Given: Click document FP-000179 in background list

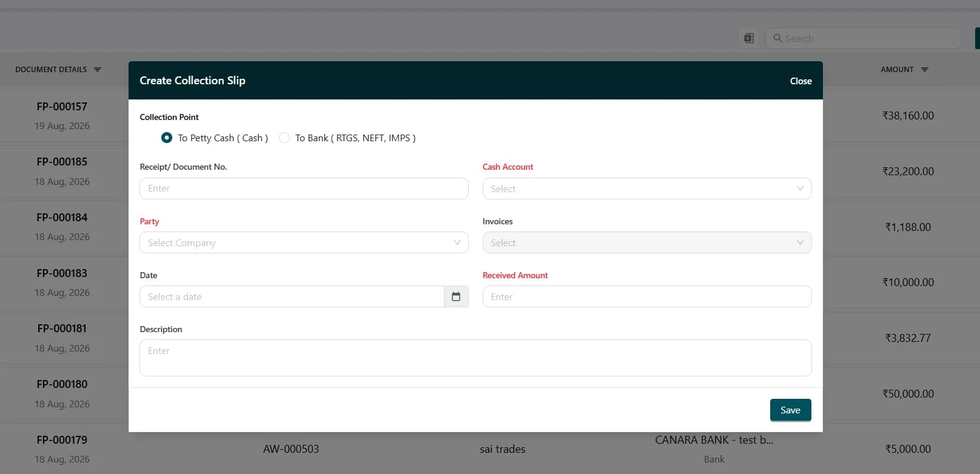Looking at the screenshot, I should pyautogui.click(x=62, y=440).
